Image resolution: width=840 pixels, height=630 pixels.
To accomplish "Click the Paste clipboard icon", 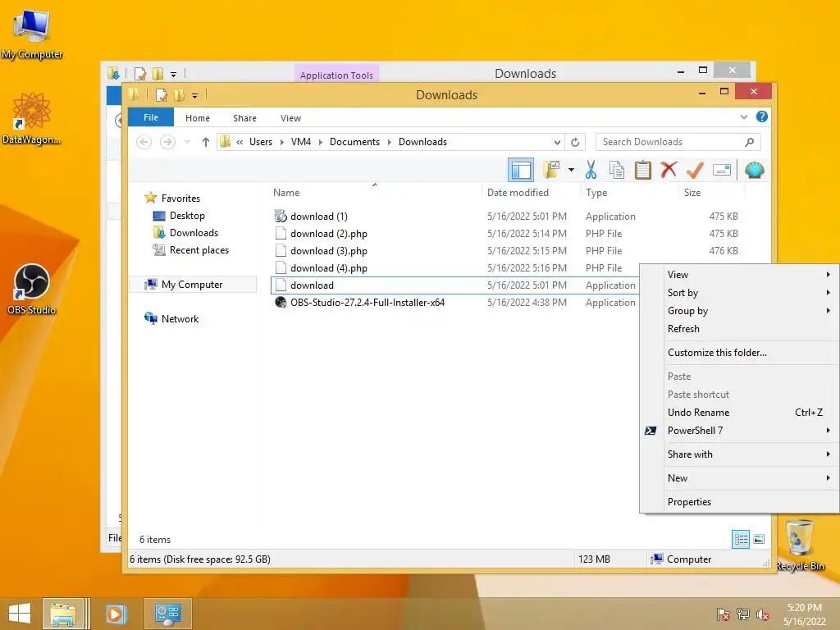I will (x=642, y=171).
